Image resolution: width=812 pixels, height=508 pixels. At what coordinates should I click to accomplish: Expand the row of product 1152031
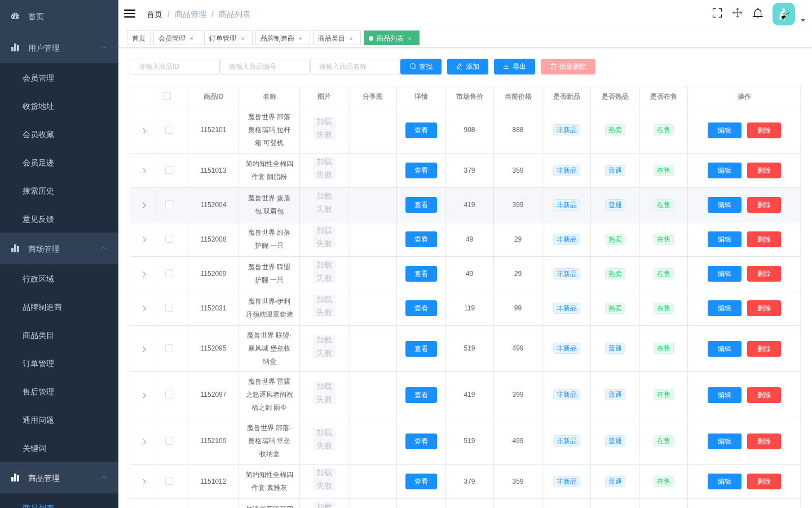(x=144, y=309)
